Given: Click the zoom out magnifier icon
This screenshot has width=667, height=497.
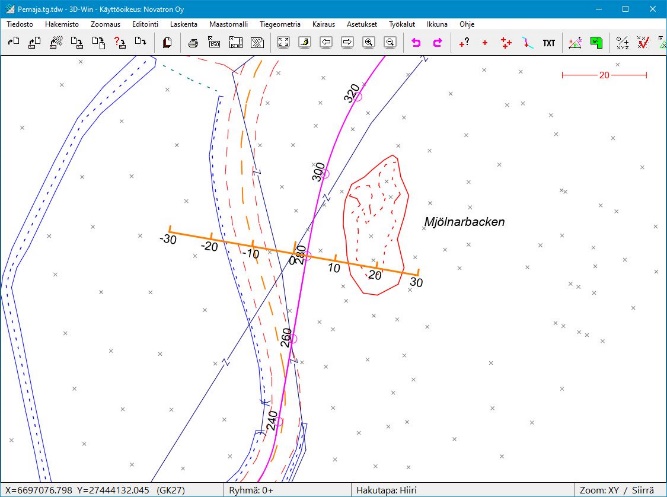Looking at the screenshot, I should click(389, 43).
